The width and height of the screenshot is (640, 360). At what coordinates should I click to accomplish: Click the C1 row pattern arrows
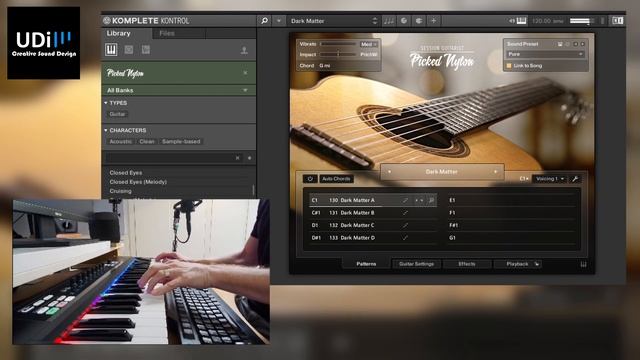pos(419,200)
